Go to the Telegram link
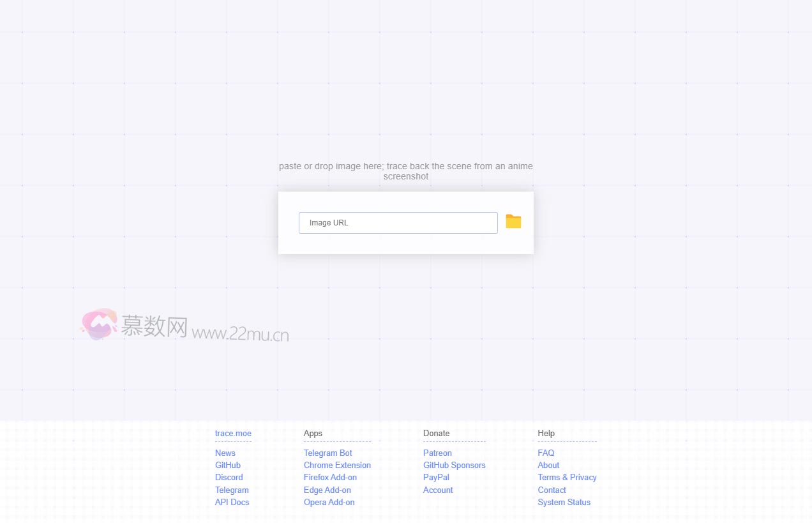The image size is (812, 523). [232, 490]
